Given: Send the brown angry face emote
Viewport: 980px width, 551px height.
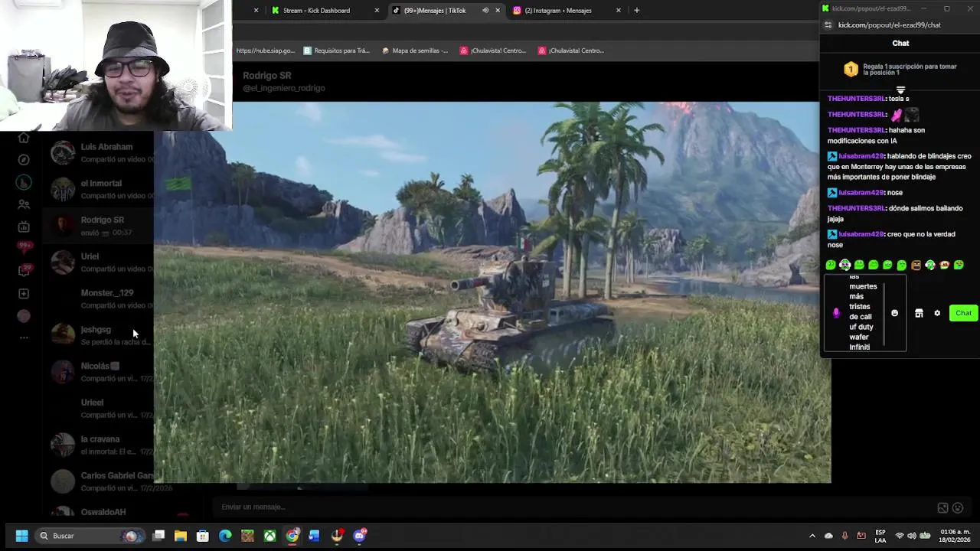Looking at the screenshot, I should 916,265.
